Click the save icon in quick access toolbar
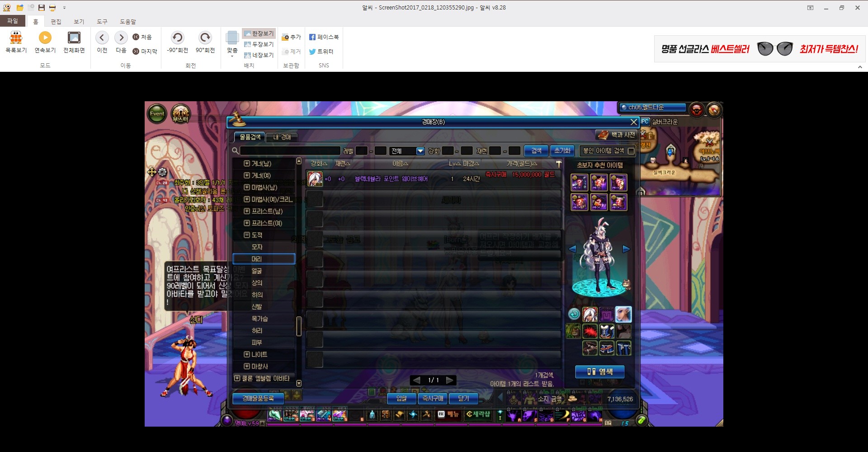868x452 pixels. [42, 8]
